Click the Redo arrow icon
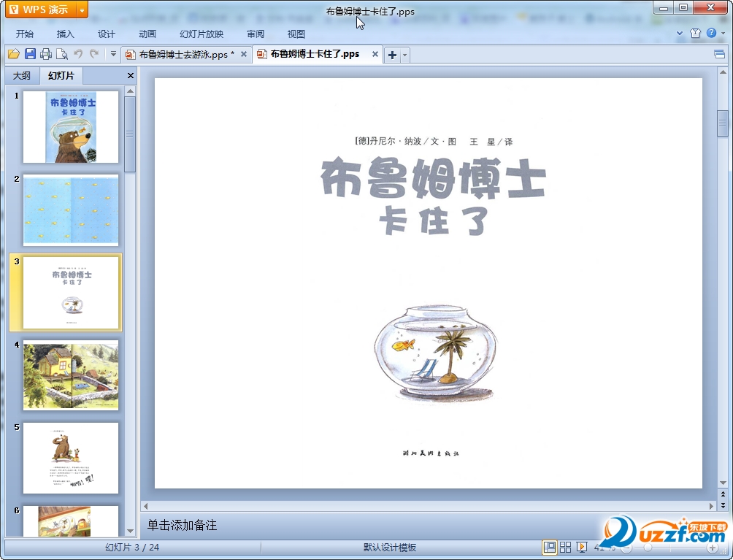The image size is (733, 560). click(94, 54)
